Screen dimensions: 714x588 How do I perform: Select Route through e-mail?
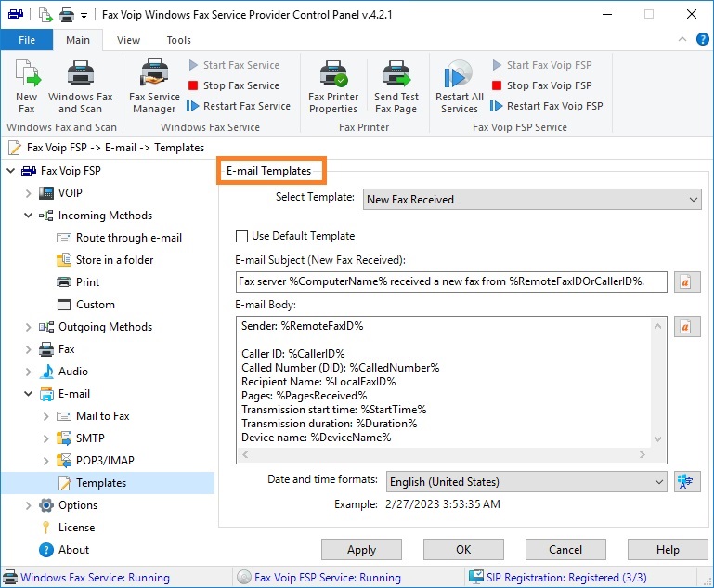119,238
